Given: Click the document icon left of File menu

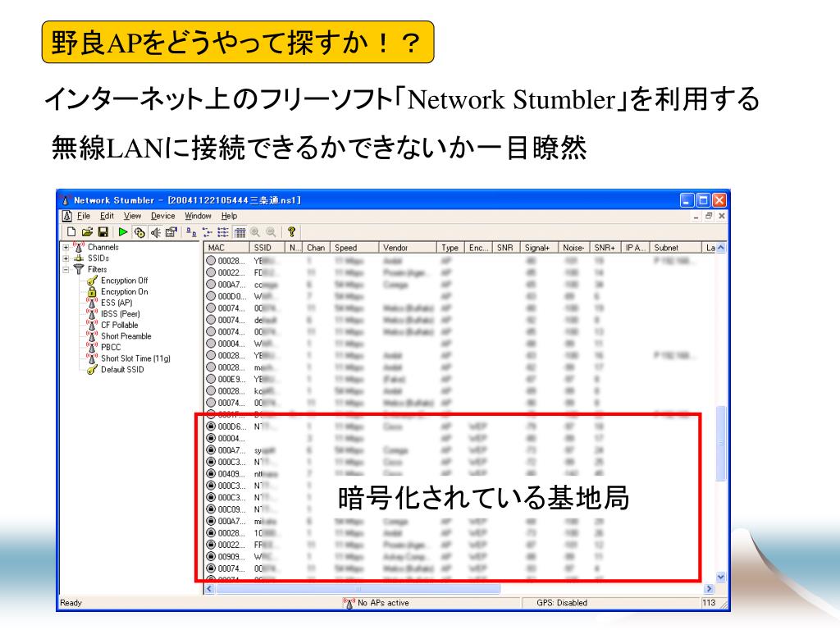Looking at the screenshot, I should (67, 216).
